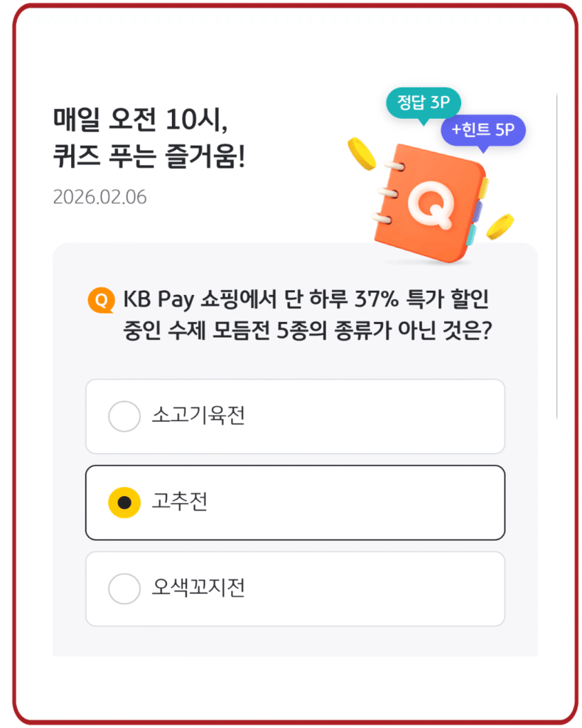
Task: Click the selected 고추전 radio button
Action: tap(124, 503)
